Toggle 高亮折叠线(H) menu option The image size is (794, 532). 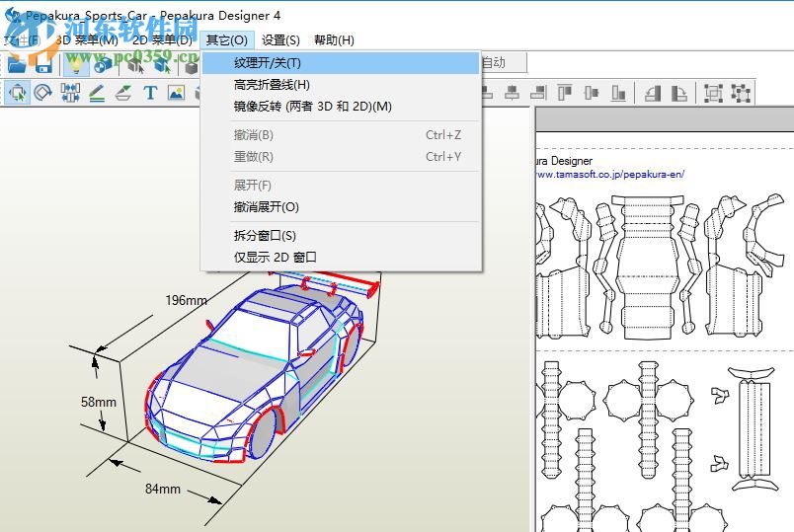[x=271, y=85]
